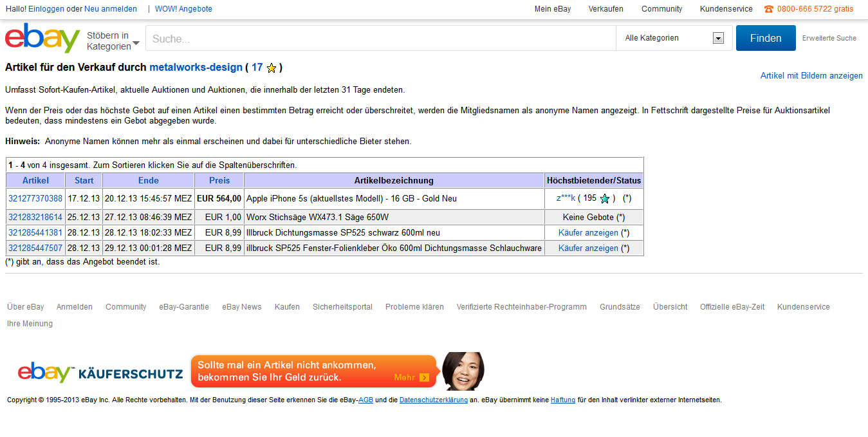
Task: Open Probleme klären footer link
Action: point(414,307)
